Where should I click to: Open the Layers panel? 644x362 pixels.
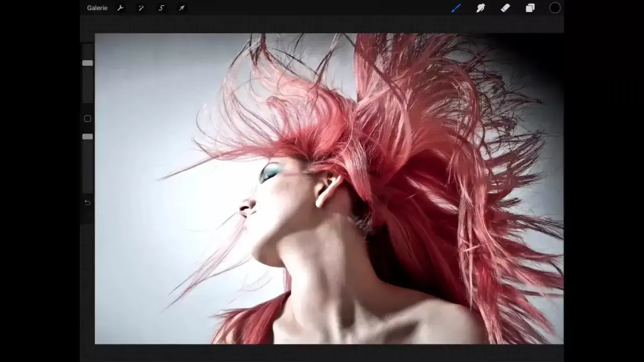530,8
